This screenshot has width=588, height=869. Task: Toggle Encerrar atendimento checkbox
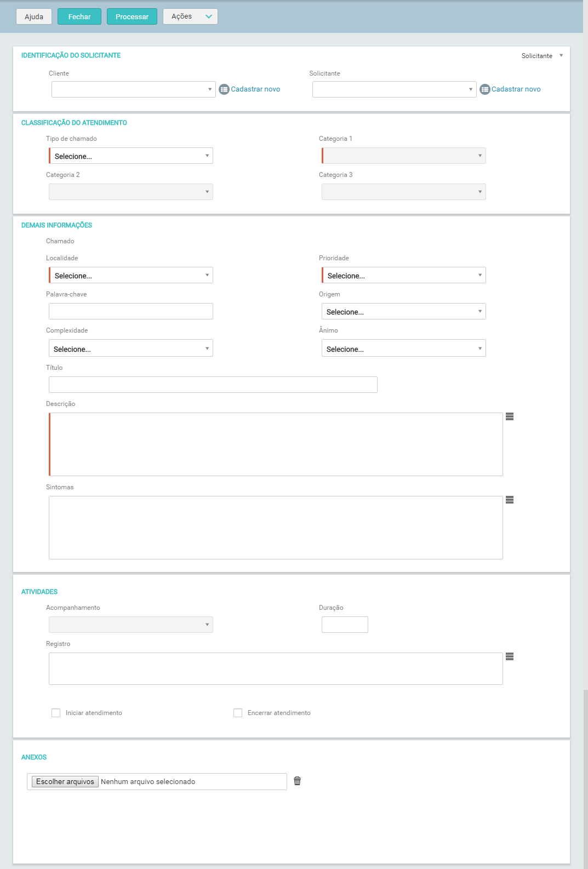[238, 713]
